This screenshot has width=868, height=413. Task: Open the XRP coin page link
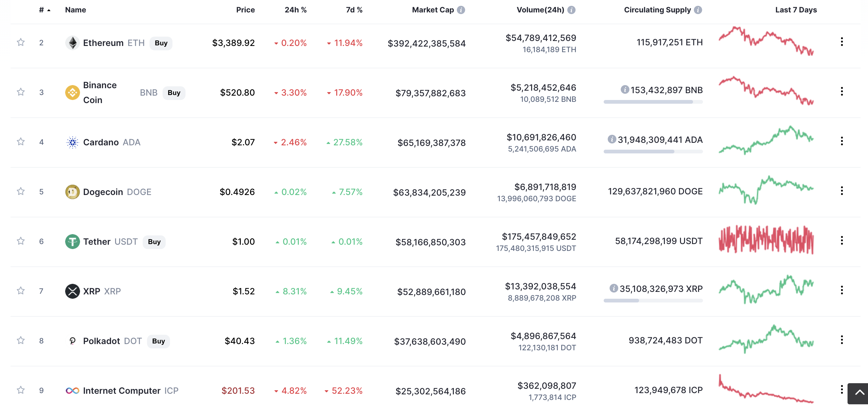[102, 291]
